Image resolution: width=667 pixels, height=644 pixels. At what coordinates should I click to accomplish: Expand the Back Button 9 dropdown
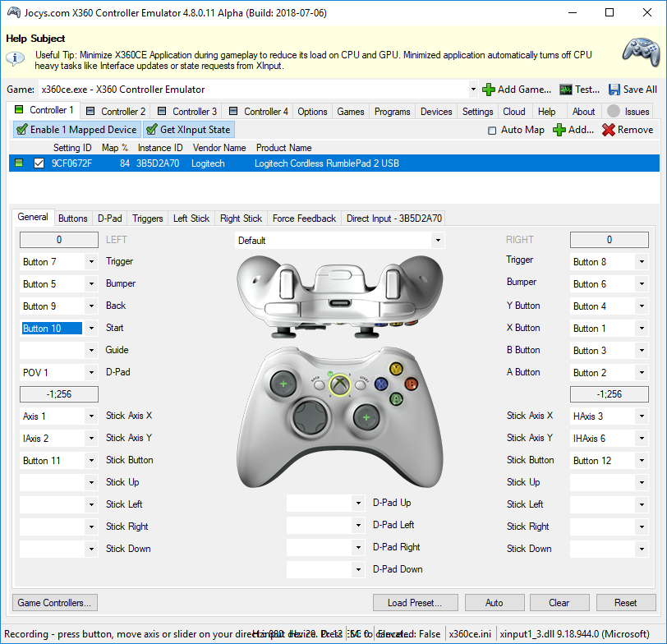(91, 306)
